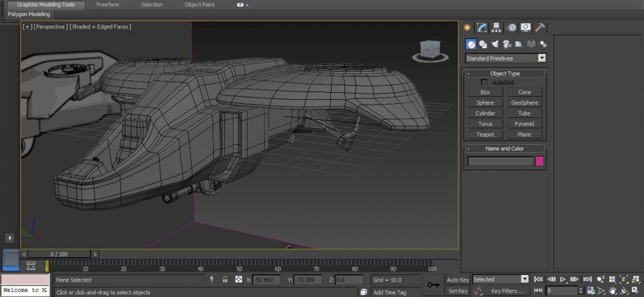Click the Teapot primitive button
644x297 pixels.
pyautogui.click(x=485, y=135)
